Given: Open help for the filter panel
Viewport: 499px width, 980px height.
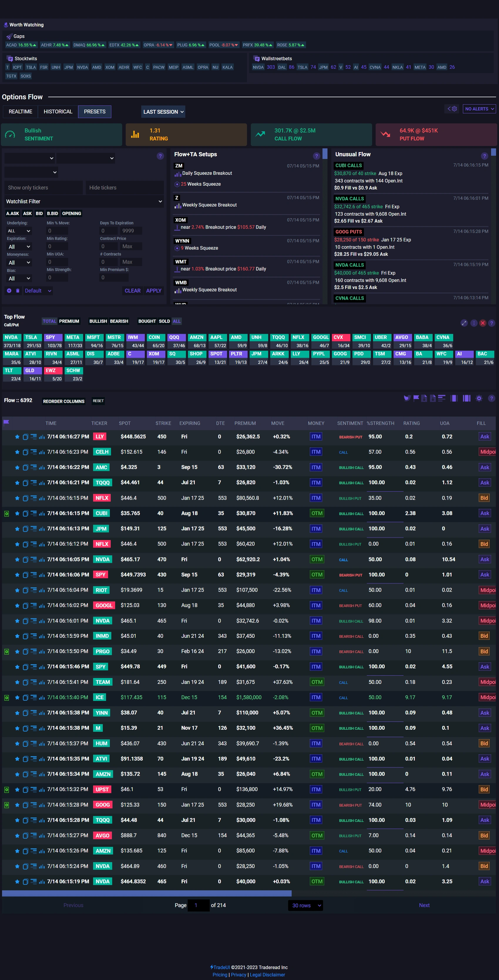Looking at the screenshot, I should [x=160, y=156].
